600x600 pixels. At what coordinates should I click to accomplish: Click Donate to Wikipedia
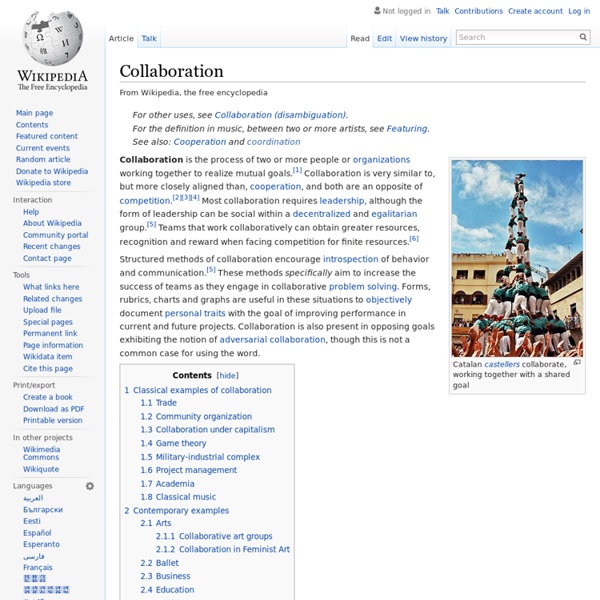coord(52,171)
